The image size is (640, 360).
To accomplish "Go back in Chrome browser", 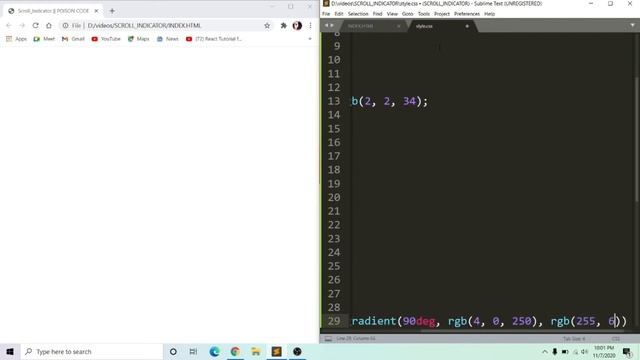I will coord(9,25).
